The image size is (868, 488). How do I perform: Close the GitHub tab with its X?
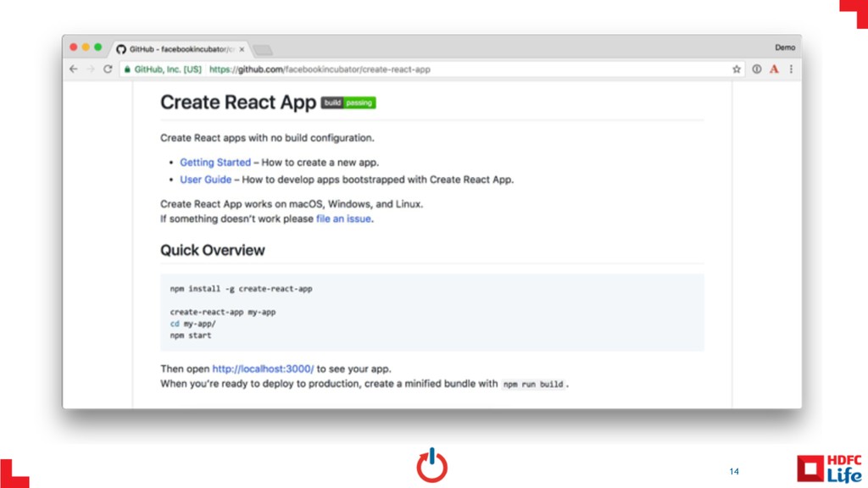pos(242,49)
